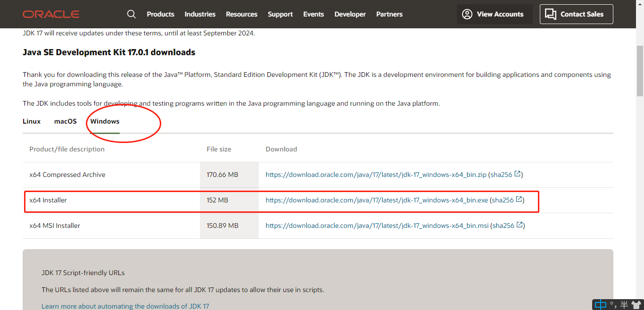Open Learn more about automating downloads link
Screen dimensions: 644x310
click(x=125, y=306)
